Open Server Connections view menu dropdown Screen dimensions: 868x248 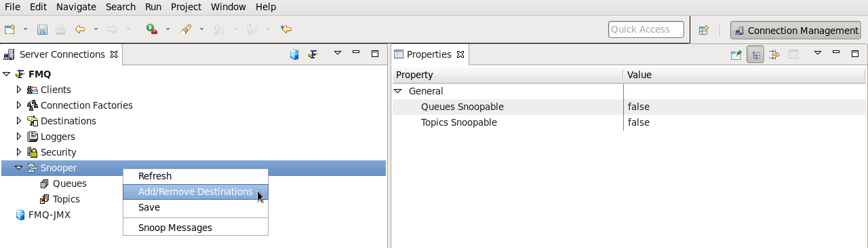point(337,53)
